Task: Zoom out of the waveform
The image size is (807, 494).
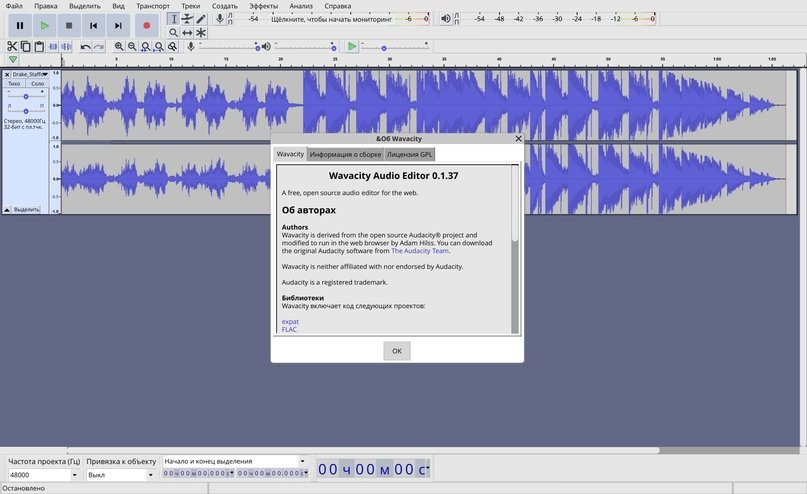Action: [132, 46]
